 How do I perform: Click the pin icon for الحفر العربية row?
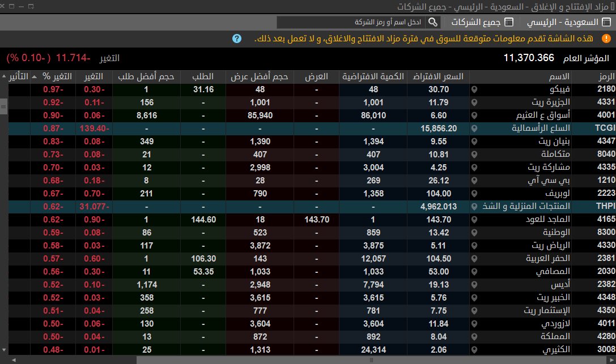click(x=474, y=259)
